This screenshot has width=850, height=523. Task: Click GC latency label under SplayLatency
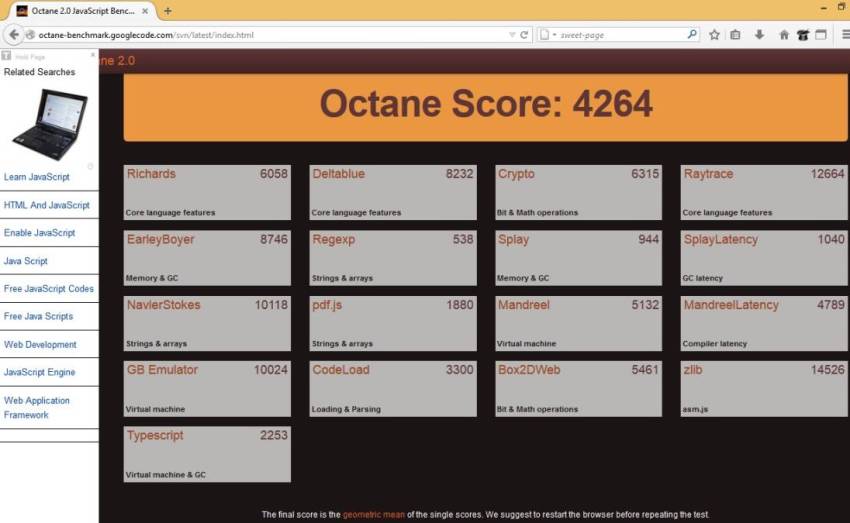coord(703,279)
